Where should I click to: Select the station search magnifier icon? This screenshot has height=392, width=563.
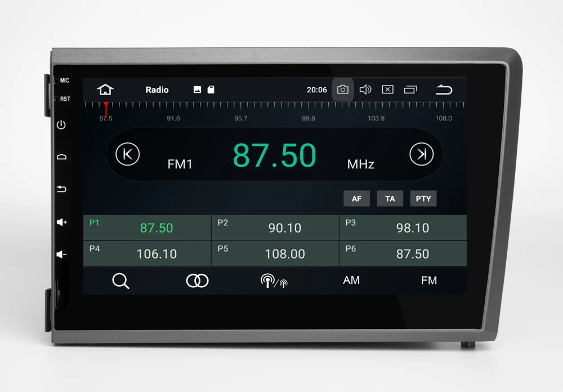click(x=121, y=280)
